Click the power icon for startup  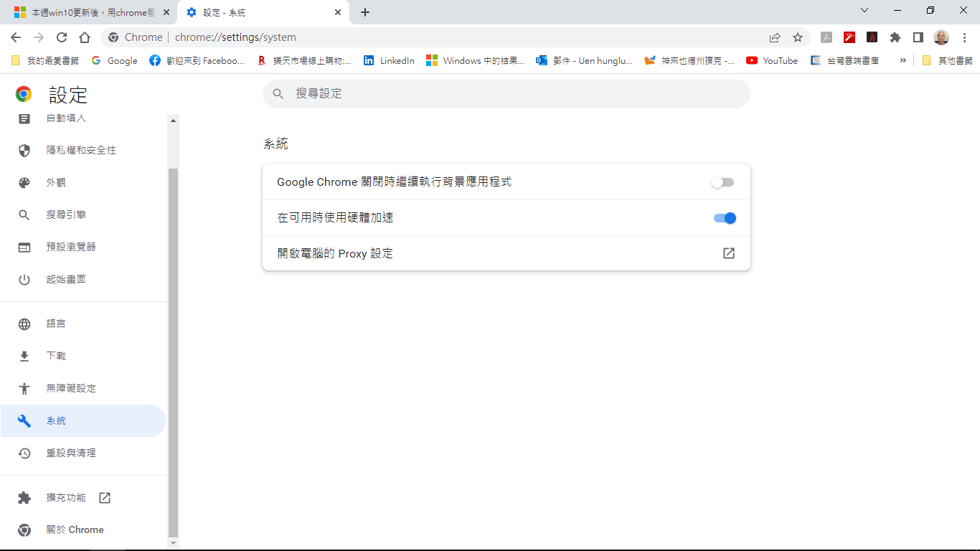tap(24, 279)
